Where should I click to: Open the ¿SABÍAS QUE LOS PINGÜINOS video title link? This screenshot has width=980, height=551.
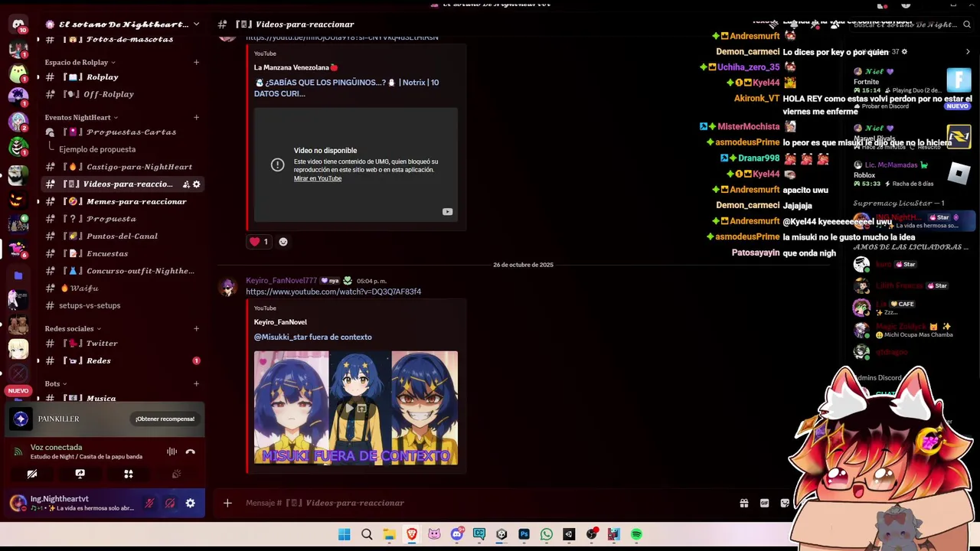tap(346, 87)
